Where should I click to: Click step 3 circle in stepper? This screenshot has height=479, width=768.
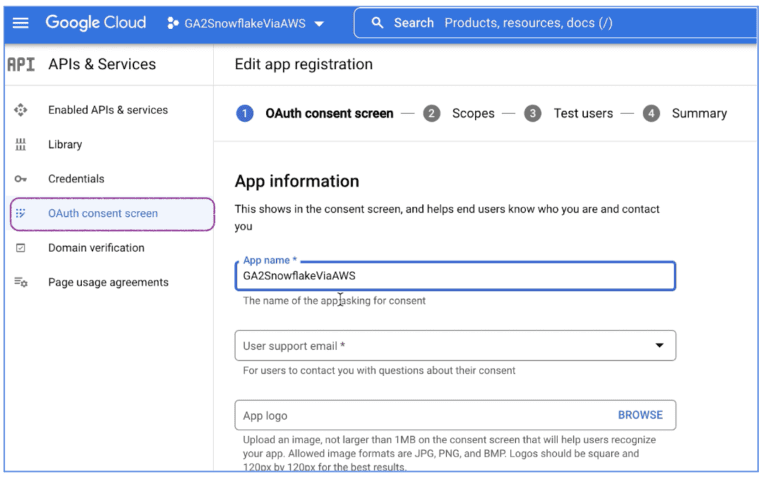[x=533, y=114]
